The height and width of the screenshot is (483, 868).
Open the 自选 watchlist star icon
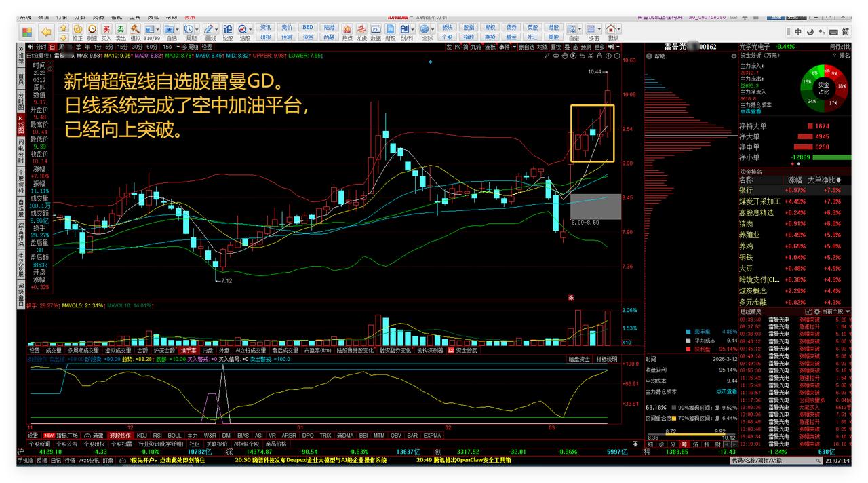point(170,30)
